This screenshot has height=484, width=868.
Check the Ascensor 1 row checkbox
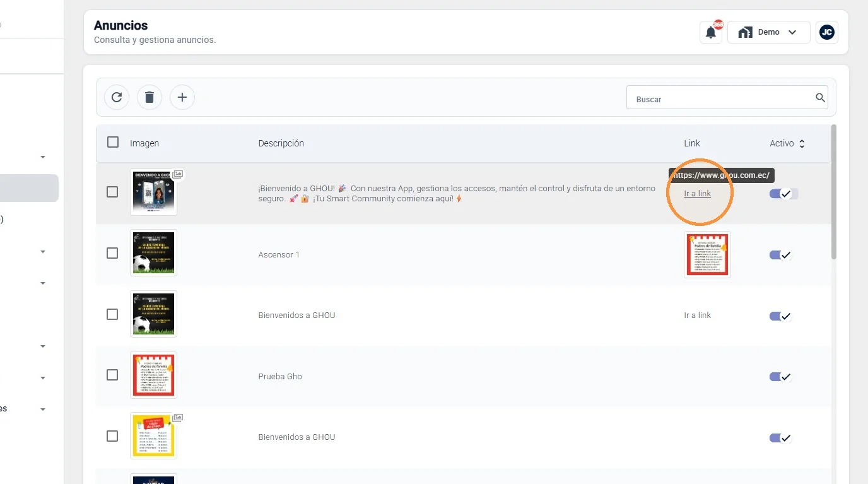(112, 253)
